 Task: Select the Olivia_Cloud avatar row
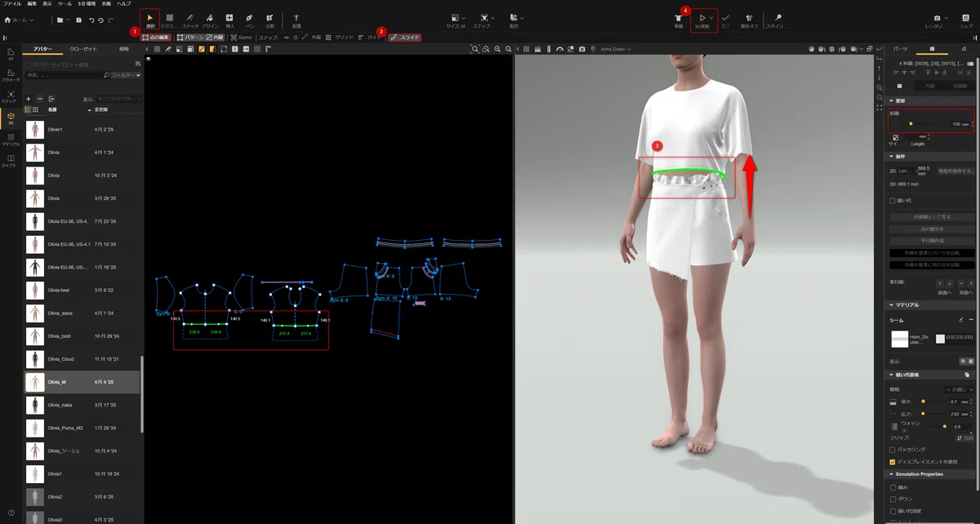click(x=82, y=359)
